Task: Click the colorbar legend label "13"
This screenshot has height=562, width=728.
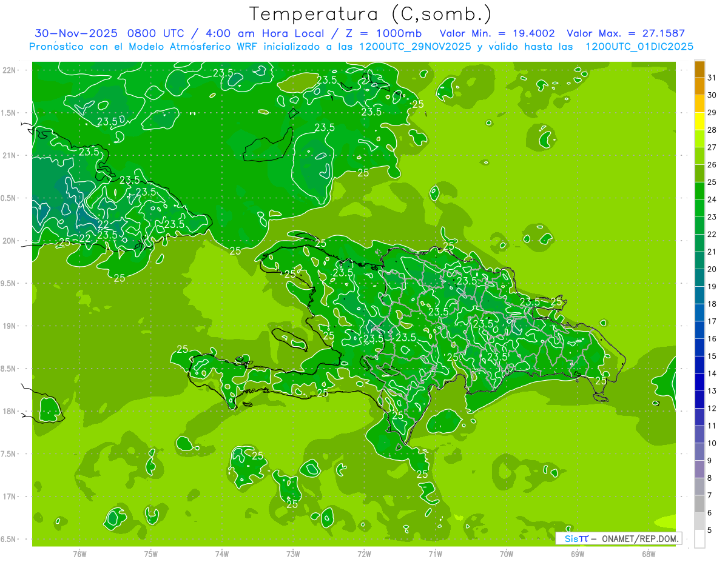Action: pyautogui.click(x=712, y=391)
